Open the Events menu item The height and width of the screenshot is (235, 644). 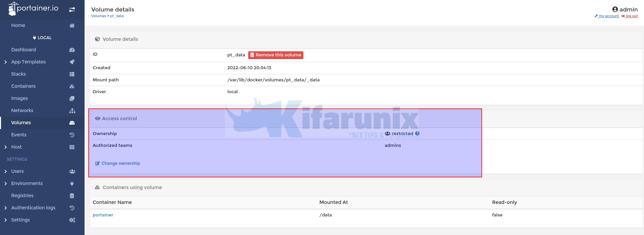(19, 135)
